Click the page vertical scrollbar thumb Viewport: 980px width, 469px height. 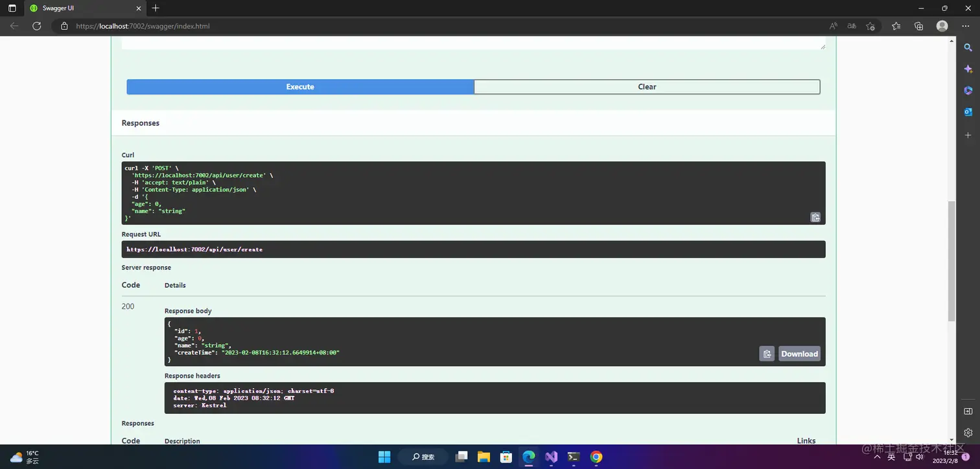tap(951, 260)
